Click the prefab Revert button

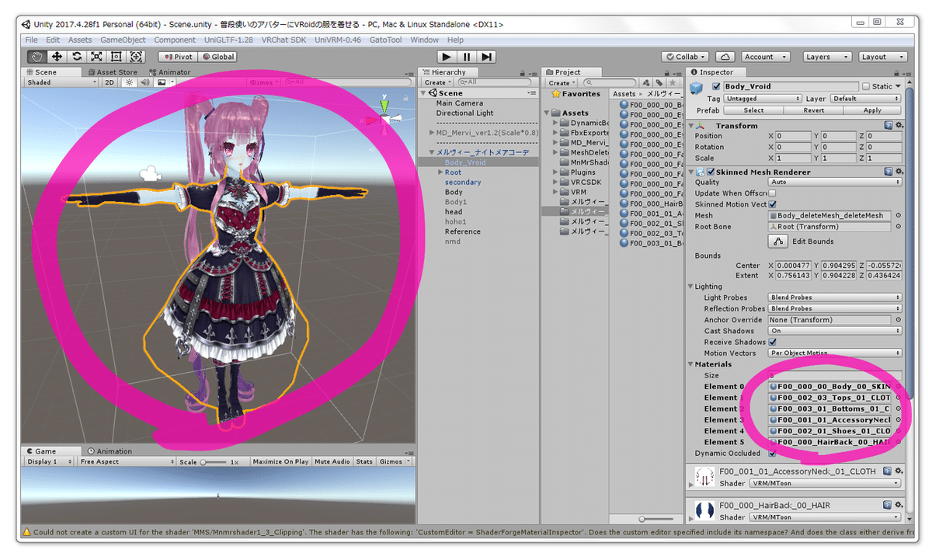(x=814, y=110)
